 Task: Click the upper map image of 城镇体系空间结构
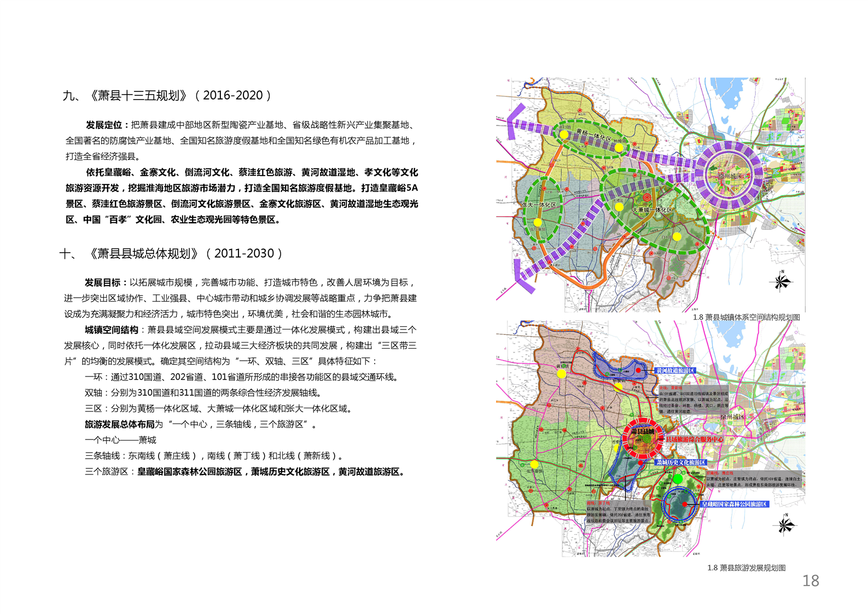650,195
